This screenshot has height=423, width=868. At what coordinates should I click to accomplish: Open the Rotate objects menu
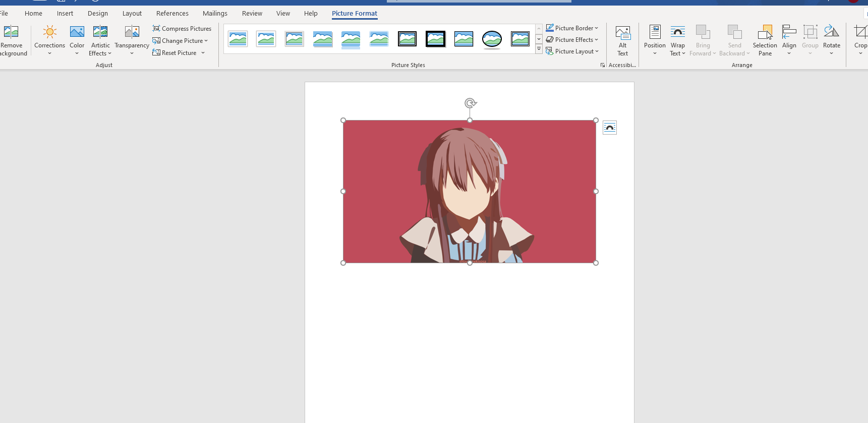tap(832, 40)
